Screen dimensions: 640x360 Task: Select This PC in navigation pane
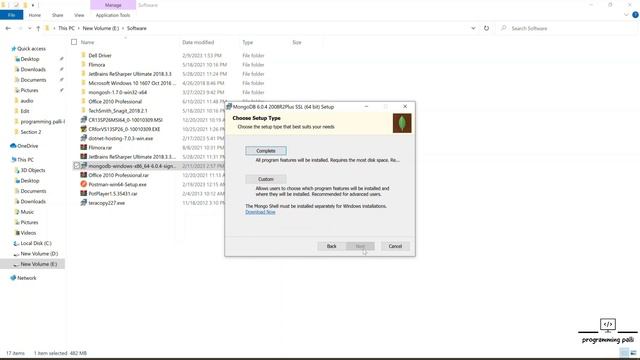tap(25, 160)
